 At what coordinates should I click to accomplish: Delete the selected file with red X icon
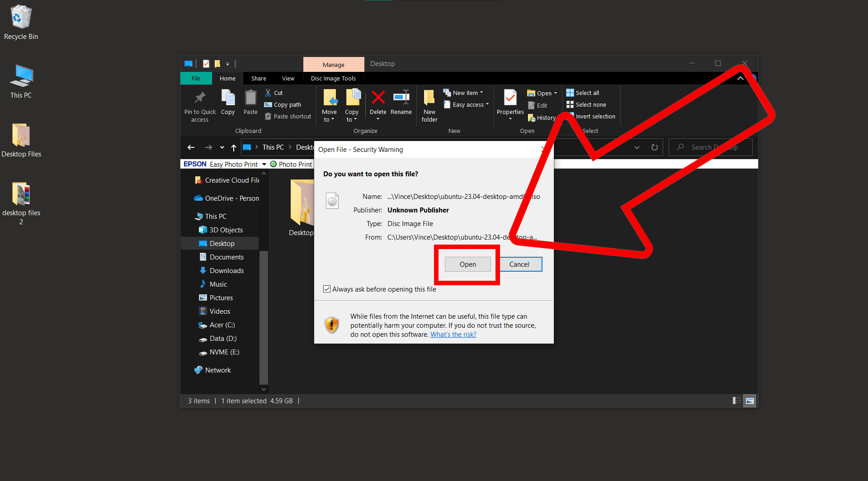tap(378, 103)
